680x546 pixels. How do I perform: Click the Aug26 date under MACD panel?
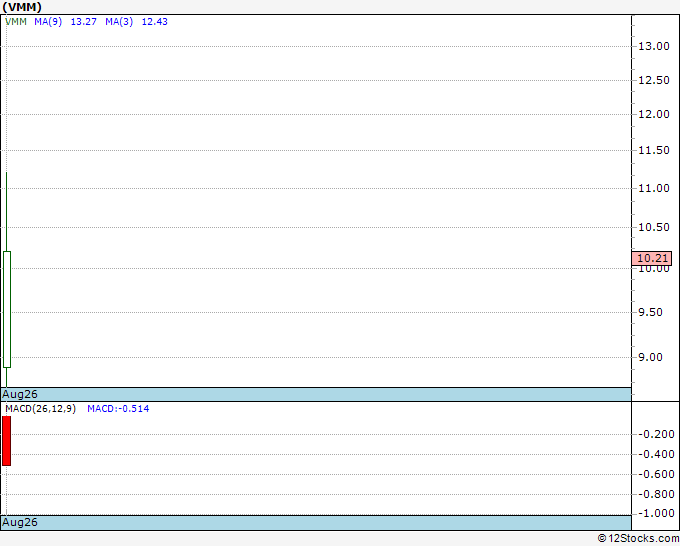(x=20, y=522)
